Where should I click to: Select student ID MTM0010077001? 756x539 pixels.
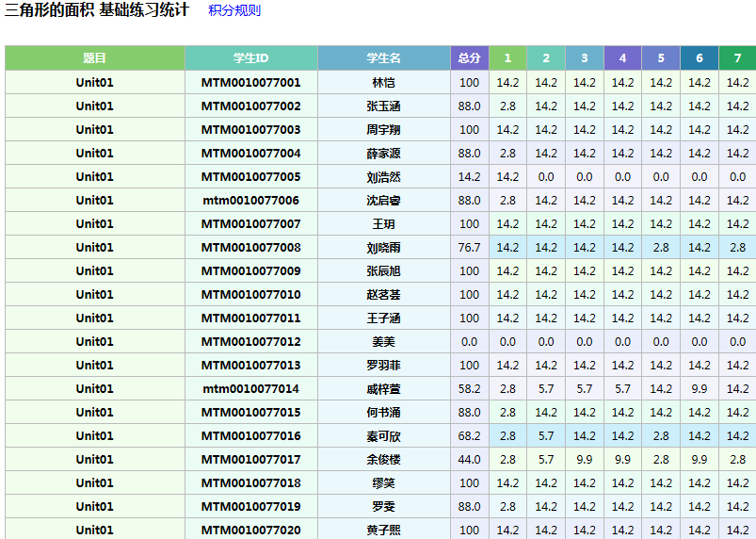click(x=251, y=83)
